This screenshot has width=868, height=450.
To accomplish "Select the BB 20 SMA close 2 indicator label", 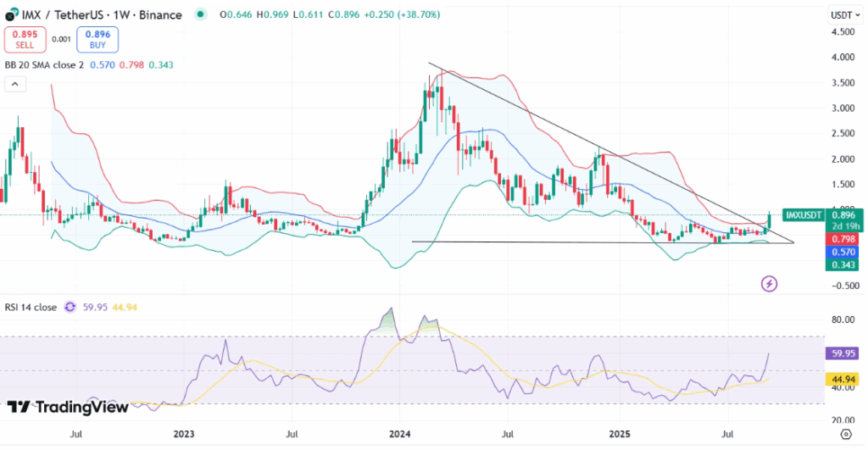I will tap(44, 64).
